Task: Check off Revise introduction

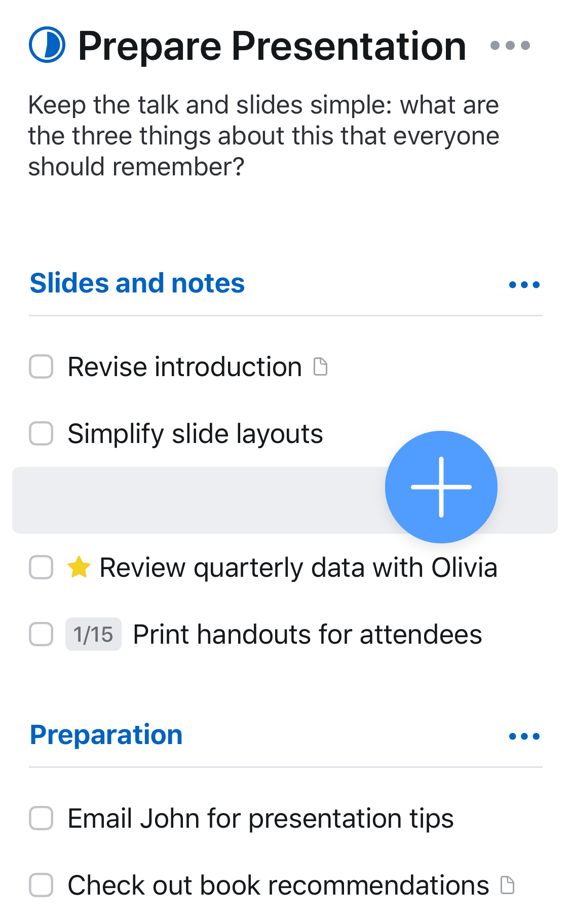Action: point(41,366)
